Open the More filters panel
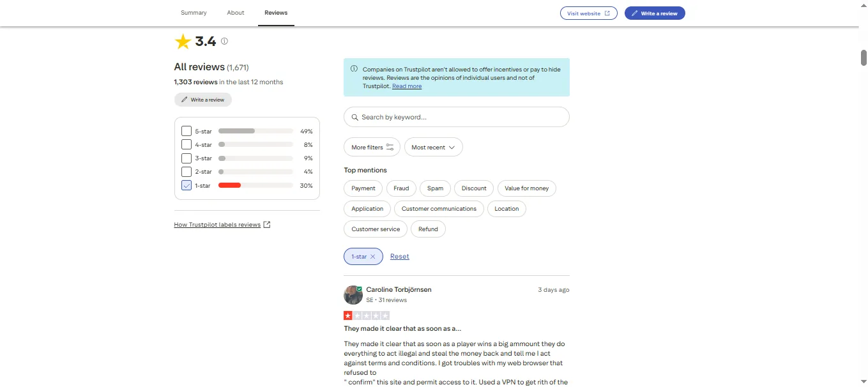The width and height of the screenshot is (868, 387). pyautogui.click(x=372, y=148)
